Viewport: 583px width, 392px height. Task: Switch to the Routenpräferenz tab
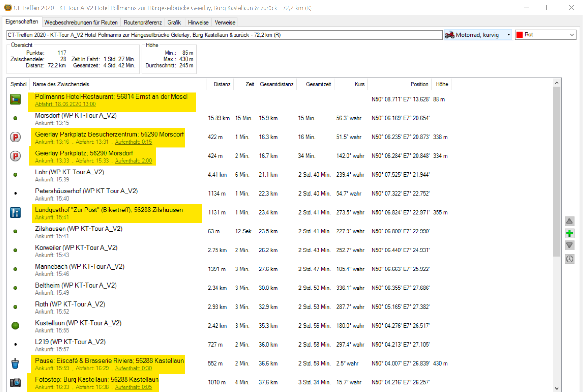coord(143,22)
